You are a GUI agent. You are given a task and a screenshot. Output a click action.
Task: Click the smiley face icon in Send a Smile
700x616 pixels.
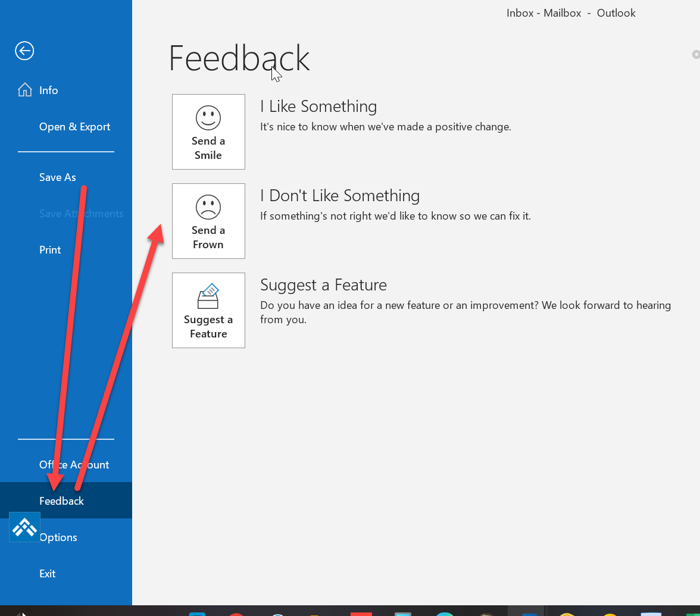(208, 118)
